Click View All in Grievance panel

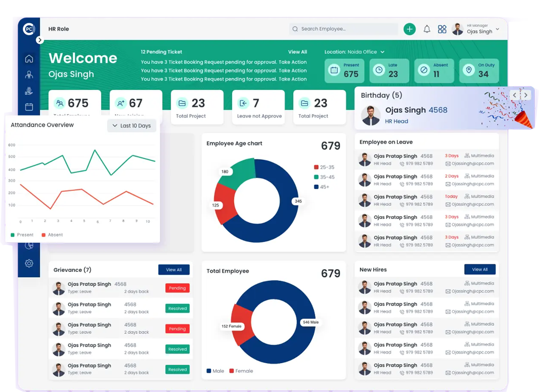click(174, 270)
